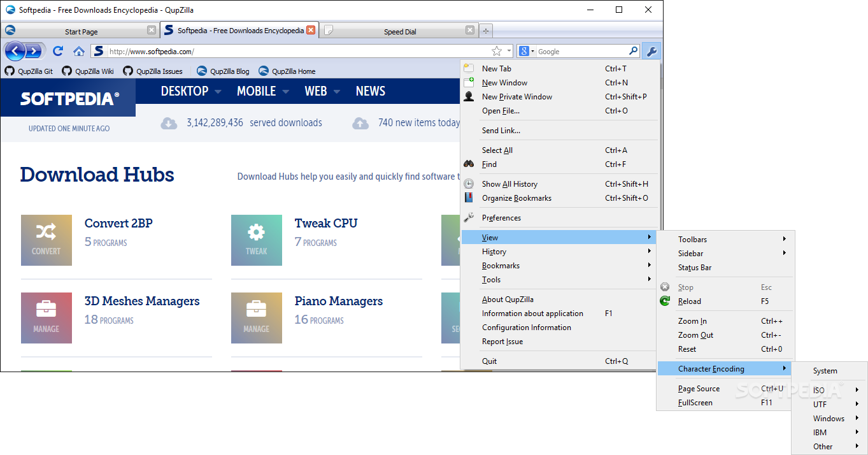Click the Google search engine icon
Screen dimensions: 868x455
[x=523, y=51]
